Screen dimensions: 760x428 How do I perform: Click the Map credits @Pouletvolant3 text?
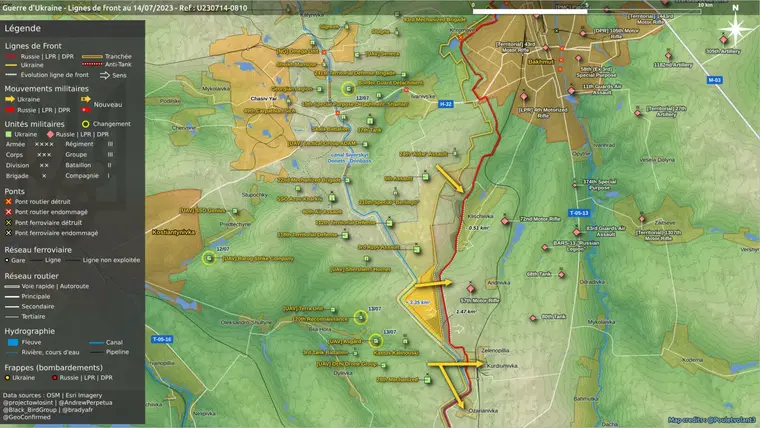(712, 420)
